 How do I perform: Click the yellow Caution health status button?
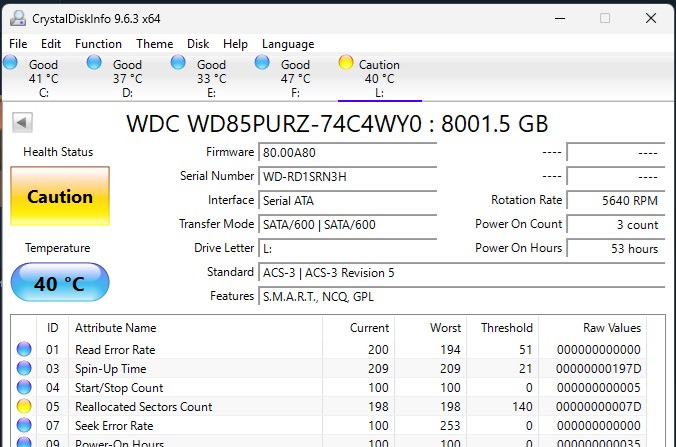click(60, 196)
